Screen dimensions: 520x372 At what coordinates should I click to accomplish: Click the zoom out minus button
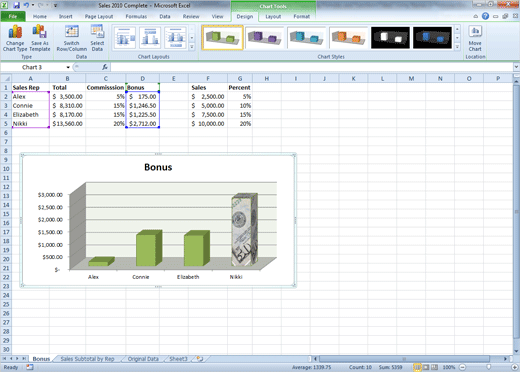coord(462,367)
